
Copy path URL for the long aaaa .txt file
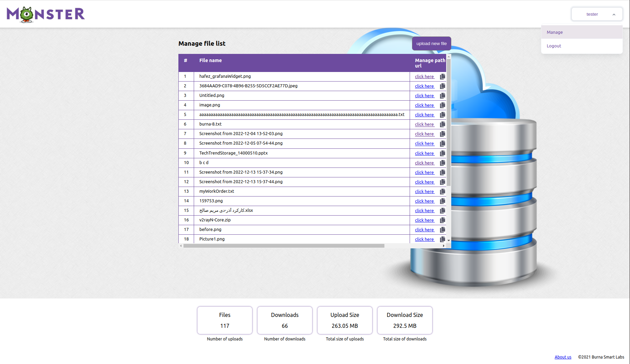442,115
